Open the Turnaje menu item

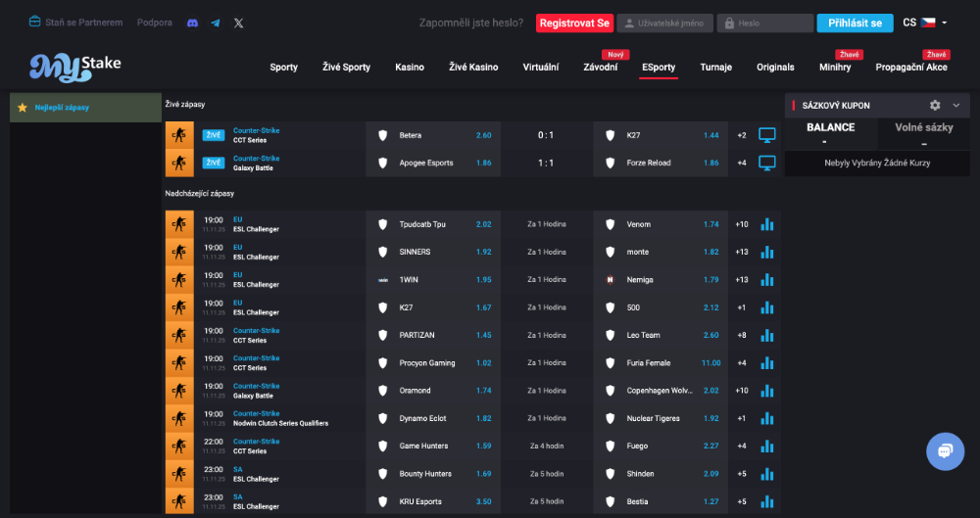pyautogui.click(x=715, y=68)
